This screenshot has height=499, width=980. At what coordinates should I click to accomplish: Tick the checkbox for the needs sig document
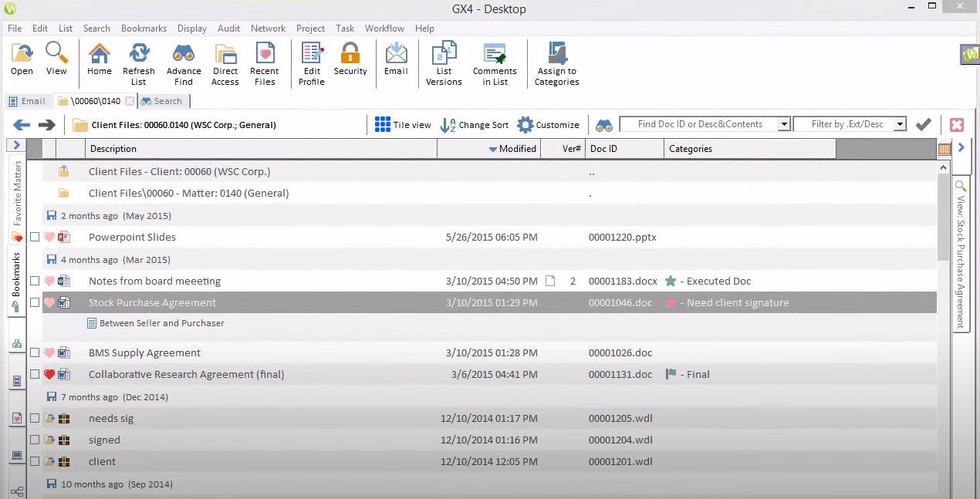click(34, 417)
